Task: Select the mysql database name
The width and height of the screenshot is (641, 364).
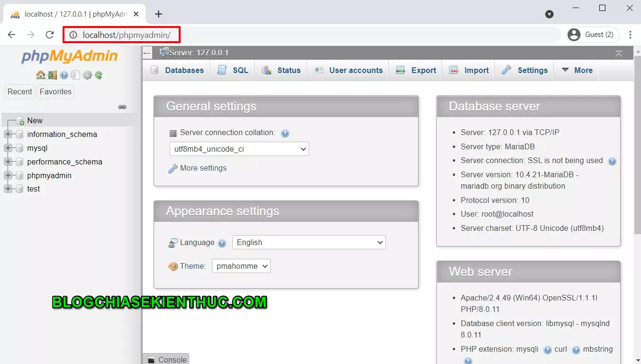Action: click(37, 148)
